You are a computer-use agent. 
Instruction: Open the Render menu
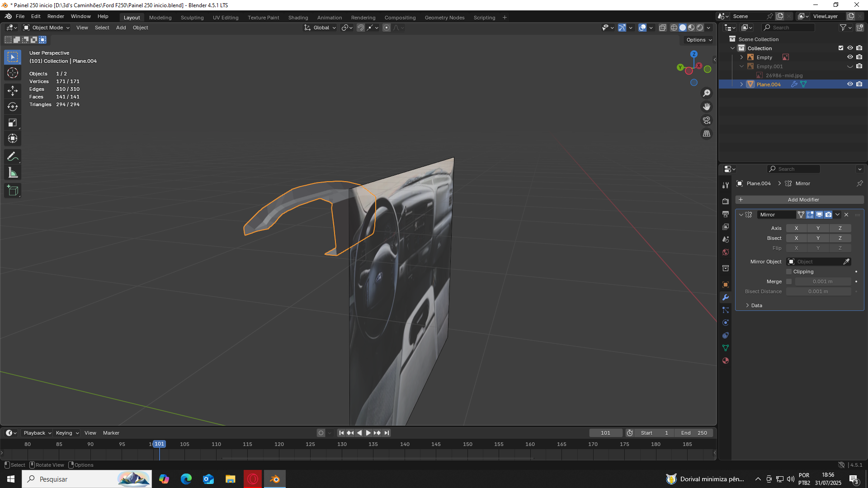(56, 16)
